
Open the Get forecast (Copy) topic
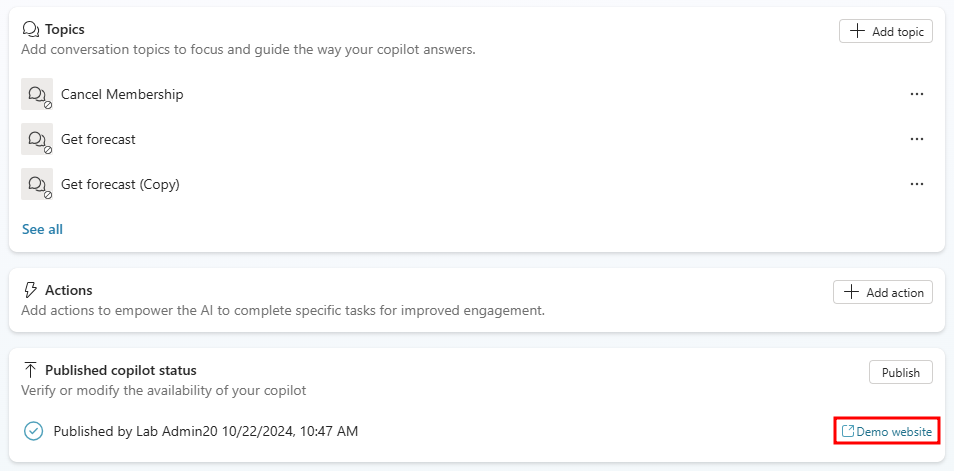[x=120, y=184]
